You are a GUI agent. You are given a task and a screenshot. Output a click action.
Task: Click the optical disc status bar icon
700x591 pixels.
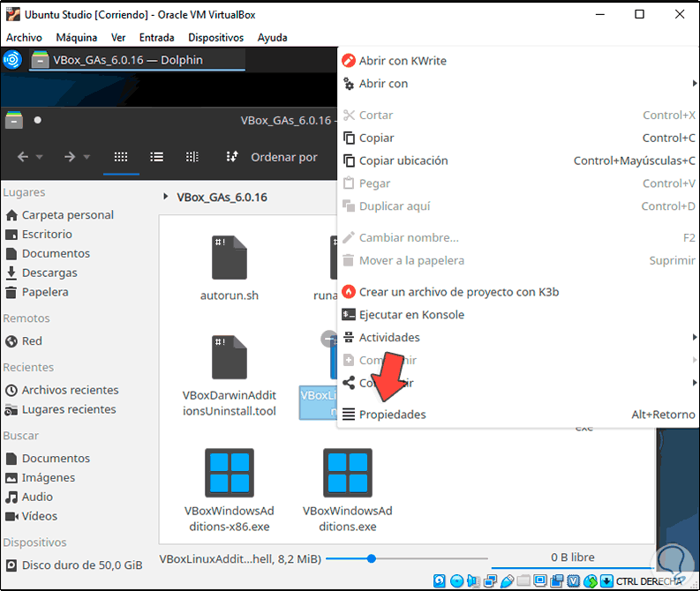[x=456, y=580]
